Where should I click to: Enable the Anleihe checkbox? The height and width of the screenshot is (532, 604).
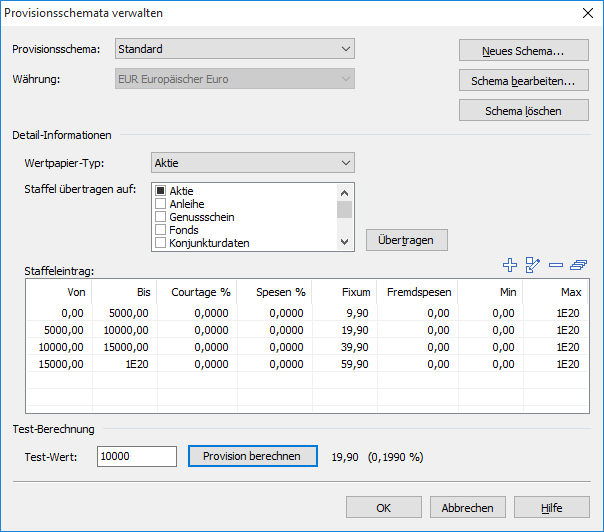161,204
